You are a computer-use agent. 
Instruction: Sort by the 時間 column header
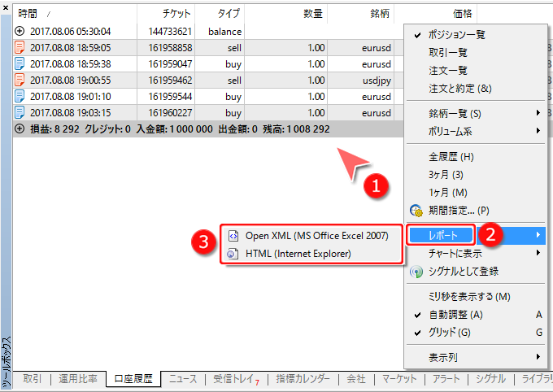(x=75, y=14)
